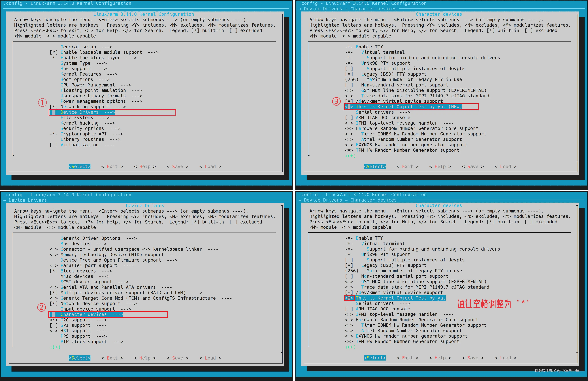Viewport: 588px width, 381px height.
Task: Toggle the Virtualization checkbox
Action: coord(54,145)
